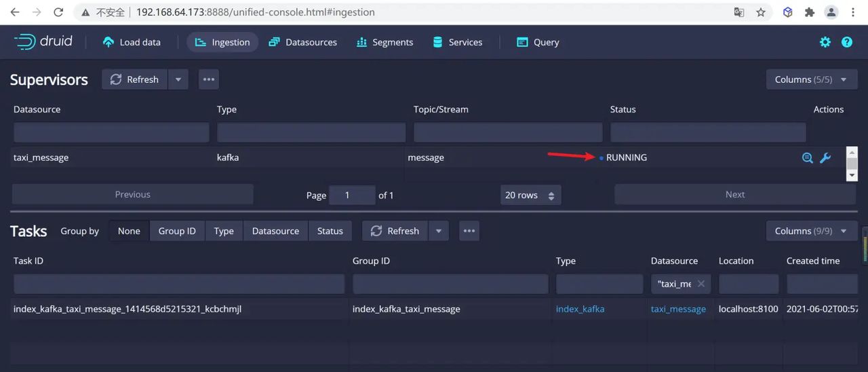Open taxi_message supervisor actions wrench

tap(825, 158)
